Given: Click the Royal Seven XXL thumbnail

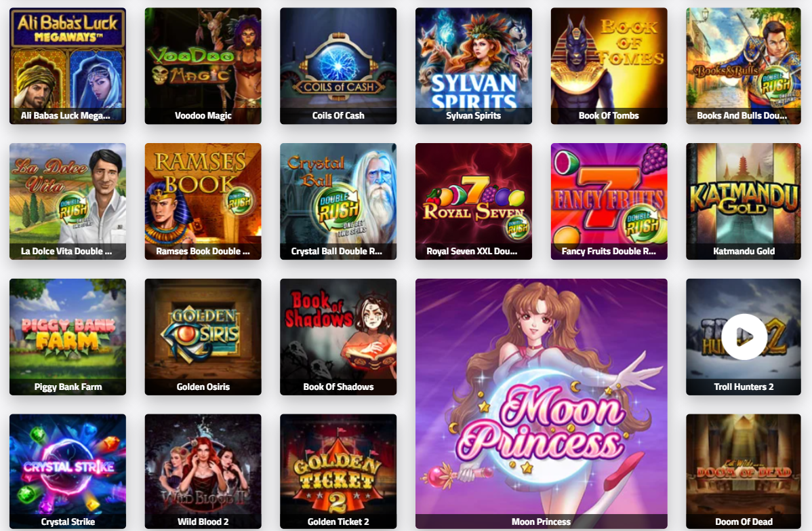Looking at the screenshot, I should pos(474,201).
